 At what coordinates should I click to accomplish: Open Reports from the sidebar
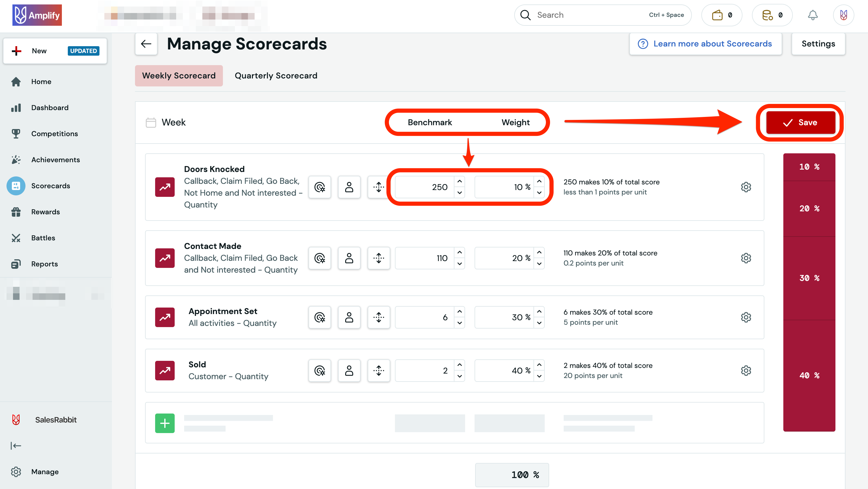44,264
